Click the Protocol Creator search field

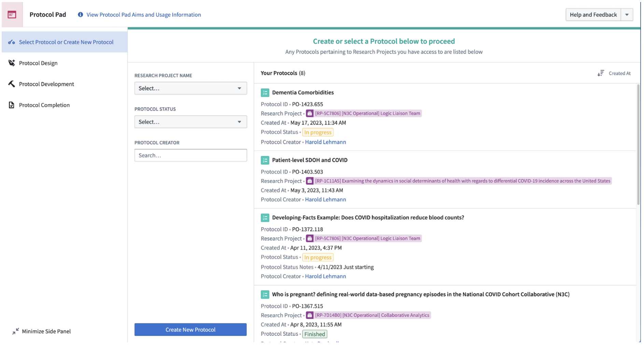190,155
